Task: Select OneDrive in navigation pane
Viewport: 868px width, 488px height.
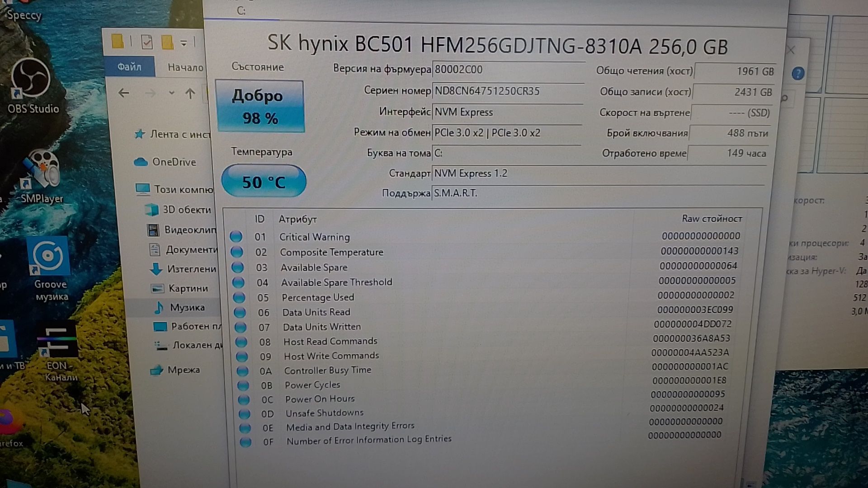Action: coord(165,162)
